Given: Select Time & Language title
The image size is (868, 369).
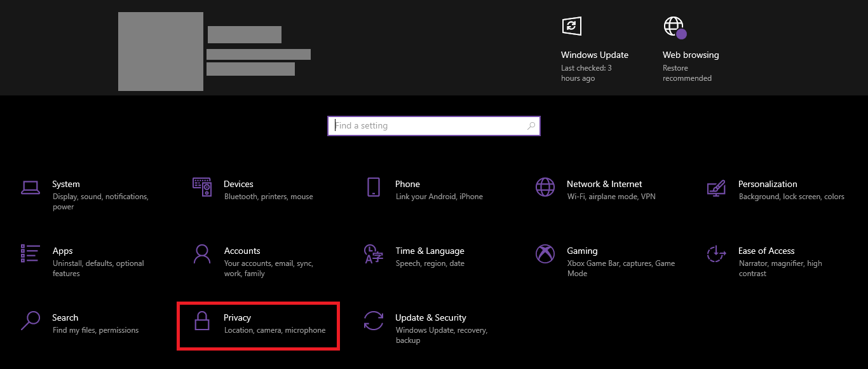Looking at the screenshot, I should coord(430,251).
